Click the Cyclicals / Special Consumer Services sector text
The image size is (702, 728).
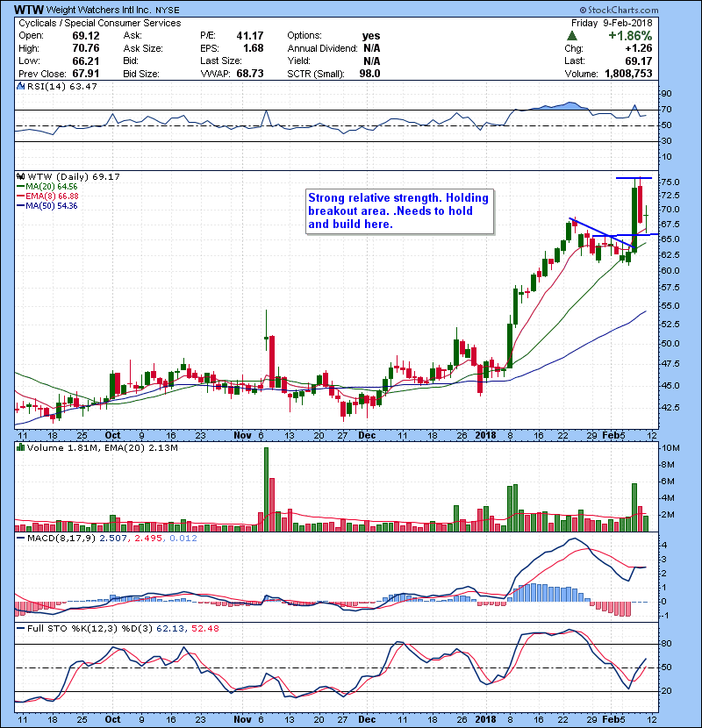coord(100,23)
